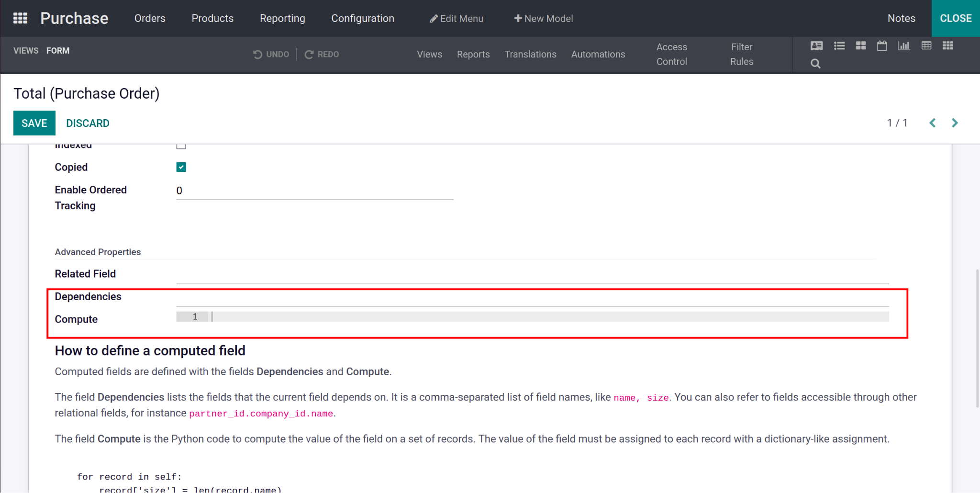This screenshot has height=493, width=980.
Task: Close the Studio editor
Action: click(956, 18)
